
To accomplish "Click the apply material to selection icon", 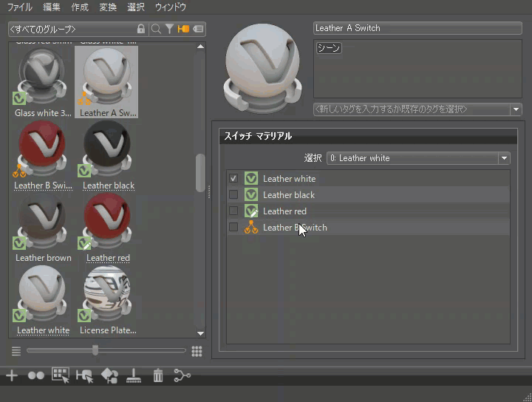I will coord(109,376).
